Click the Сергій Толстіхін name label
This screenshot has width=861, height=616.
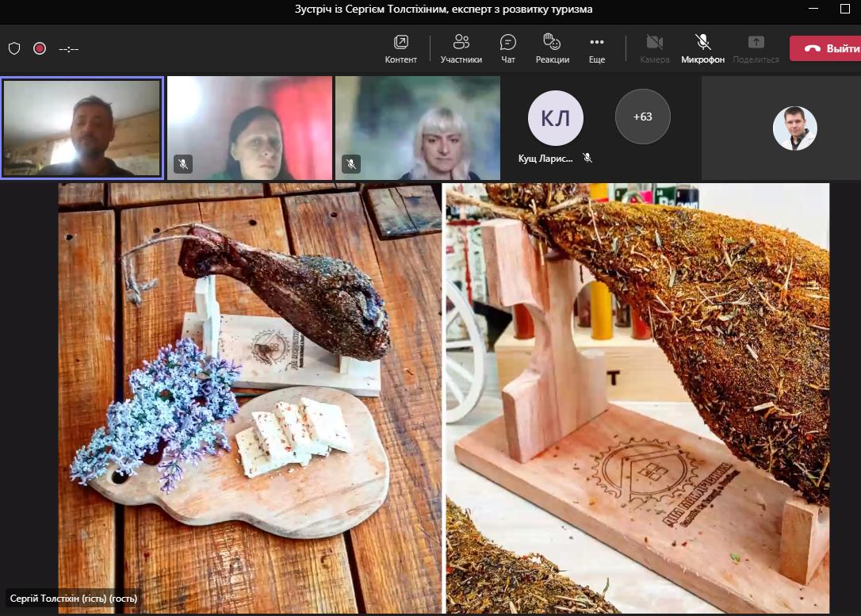73,599
